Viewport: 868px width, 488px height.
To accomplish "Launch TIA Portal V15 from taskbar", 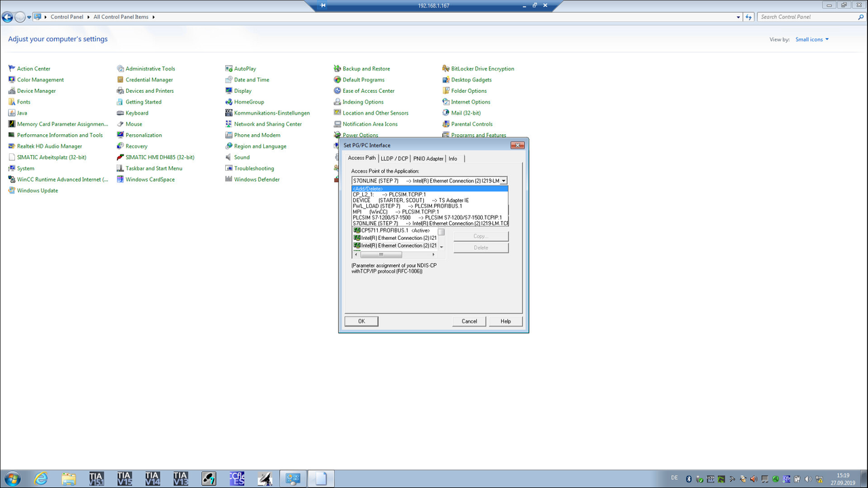I will (x=124, y=479).
